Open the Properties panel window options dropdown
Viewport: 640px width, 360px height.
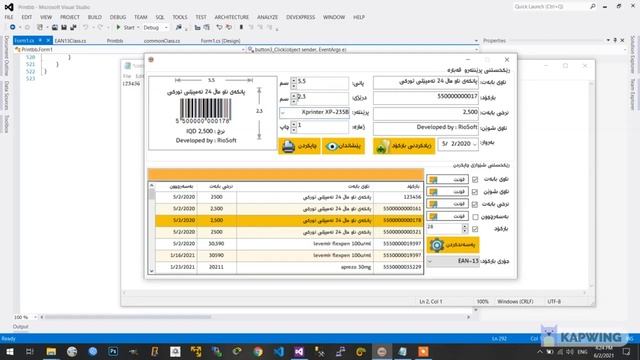pos(608,40)
